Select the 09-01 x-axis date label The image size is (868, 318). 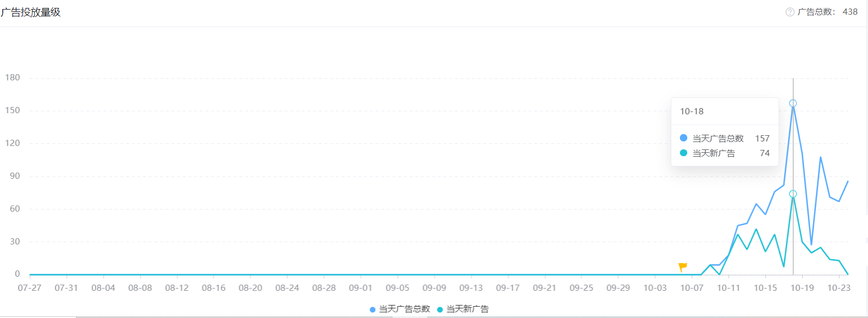[360, 287]
